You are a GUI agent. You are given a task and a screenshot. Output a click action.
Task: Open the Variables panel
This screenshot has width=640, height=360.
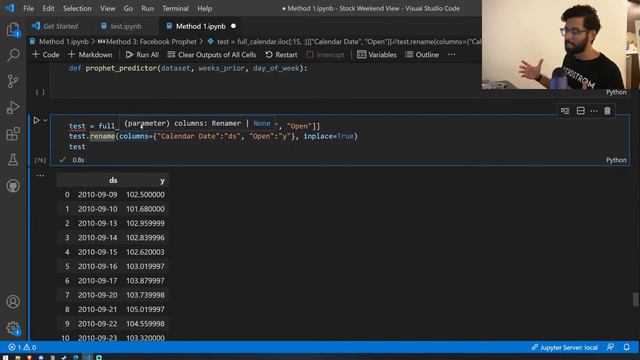377,54
